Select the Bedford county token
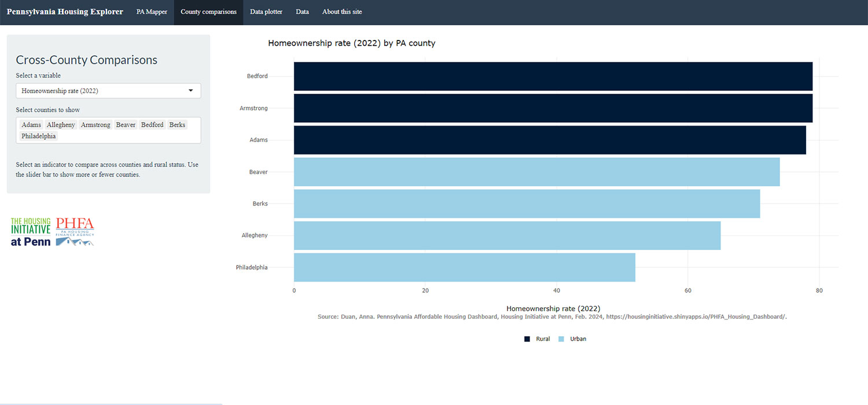The width and height of the screenshot is (868, 405). coord(152,124)
